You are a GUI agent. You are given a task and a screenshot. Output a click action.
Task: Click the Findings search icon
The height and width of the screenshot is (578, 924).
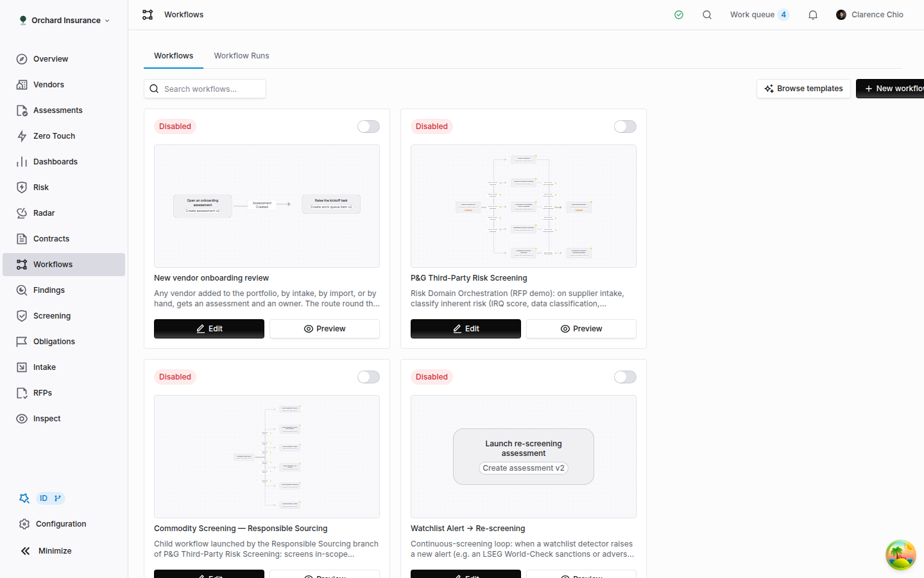coord(22,290)
